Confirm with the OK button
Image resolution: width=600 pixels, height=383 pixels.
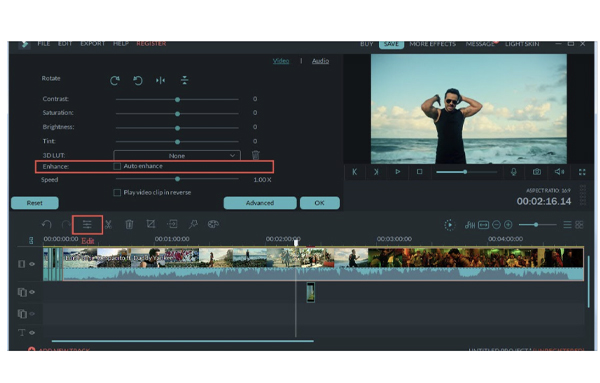click(x=320, y=203)
